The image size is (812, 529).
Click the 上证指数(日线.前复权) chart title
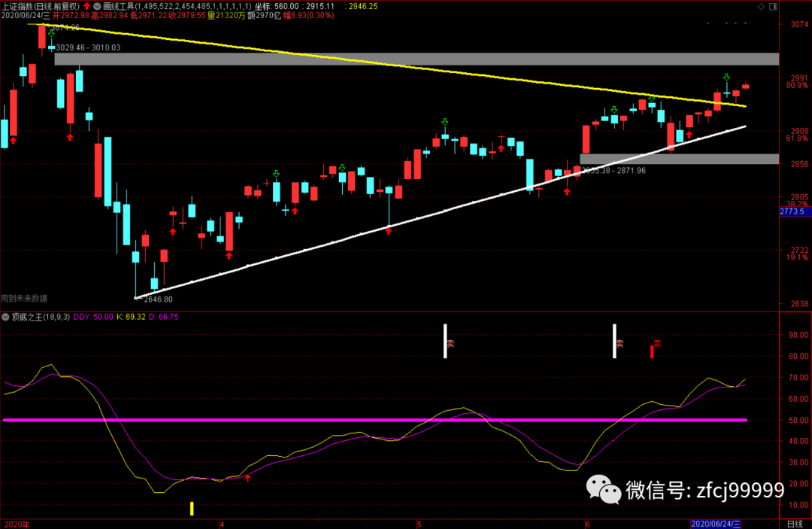(41, 6)
